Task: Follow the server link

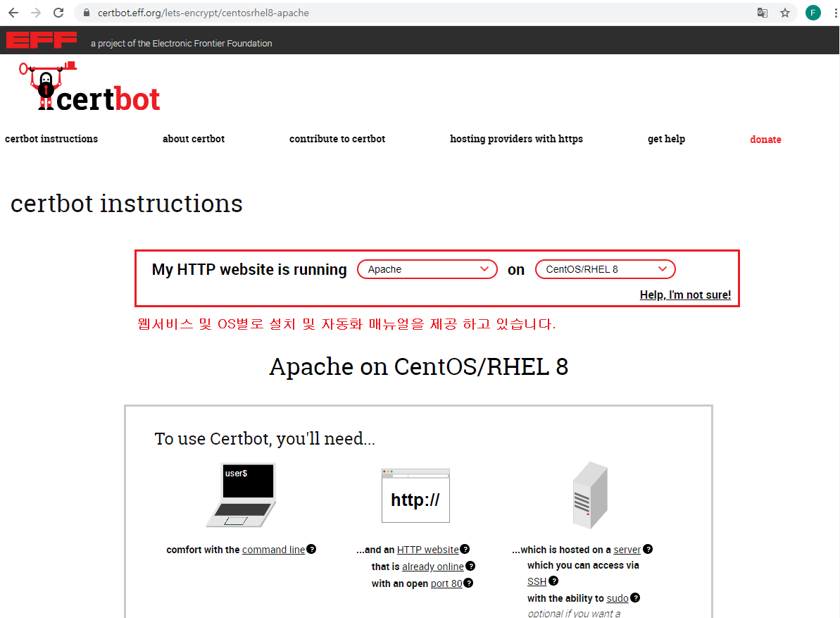Action: [627, 550]
